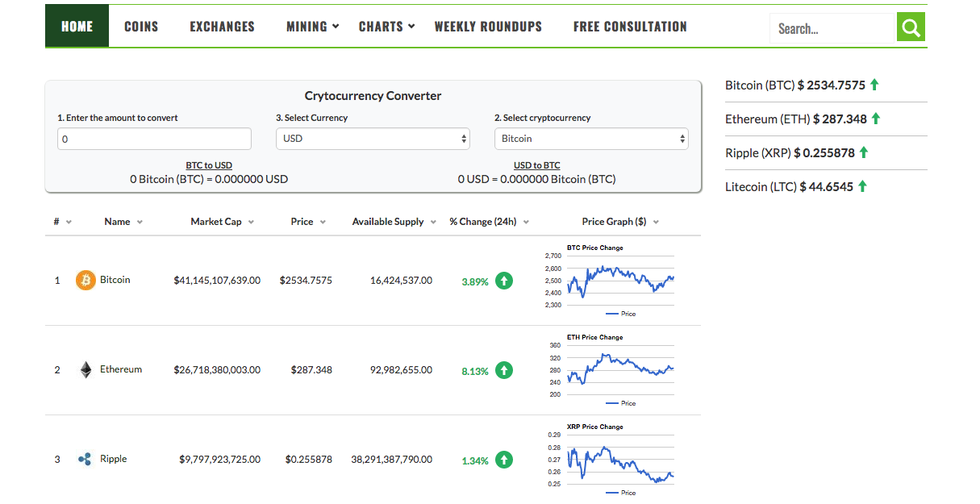Open the Select Currency USD dropdown

[x=373, y=139]
